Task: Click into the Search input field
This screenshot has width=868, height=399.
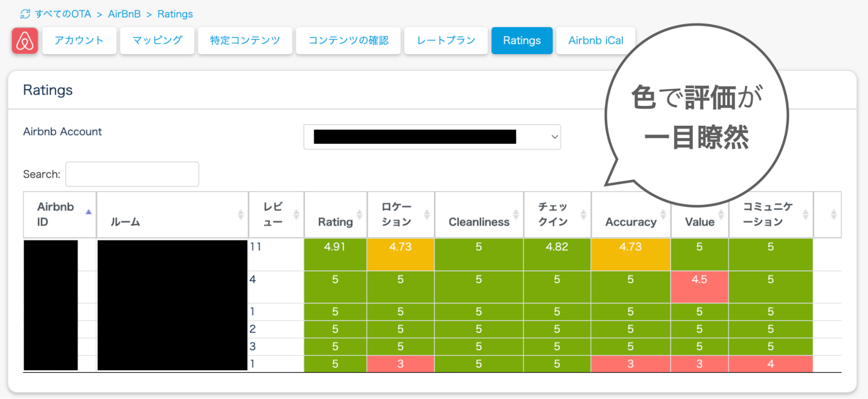Action: (132, 174)
